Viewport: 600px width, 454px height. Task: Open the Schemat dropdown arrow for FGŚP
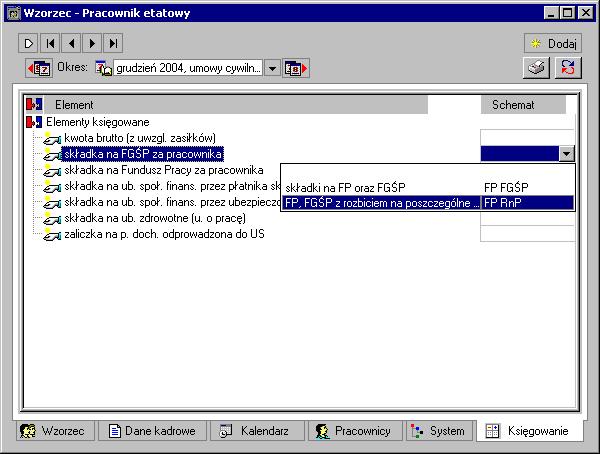(x=566, y=154)
